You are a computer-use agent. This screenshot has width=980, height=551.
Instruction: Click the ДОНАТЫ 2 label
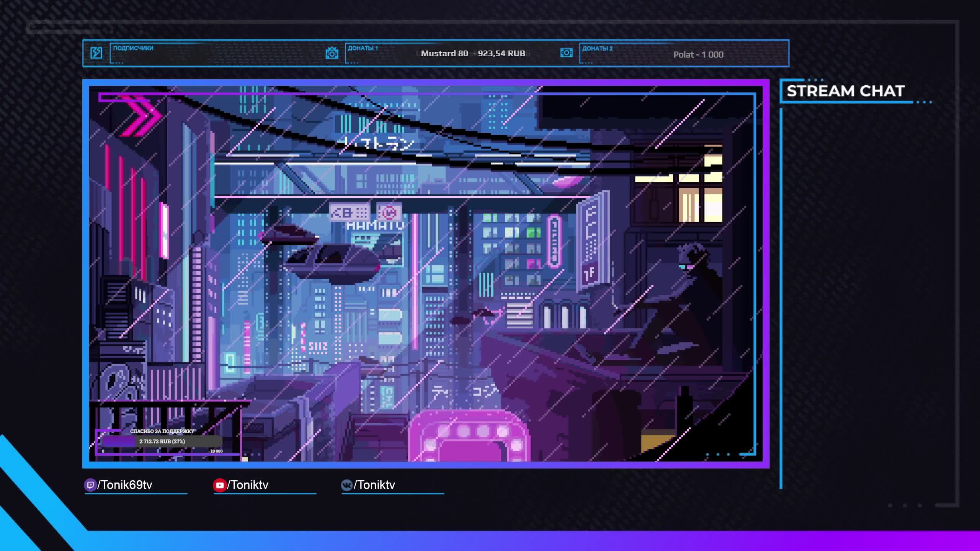coord(597,49)
